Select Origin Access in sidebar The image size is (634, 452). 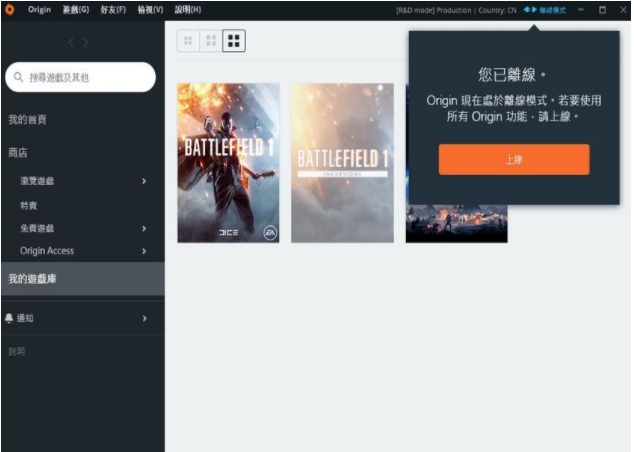coord(47,251)
